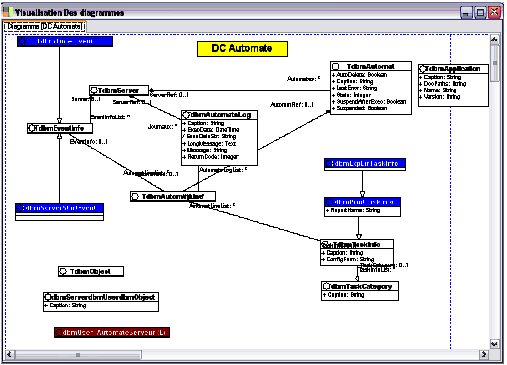
Task: Close the Visualisation Des diagrammes window
Action: [494, 13]
